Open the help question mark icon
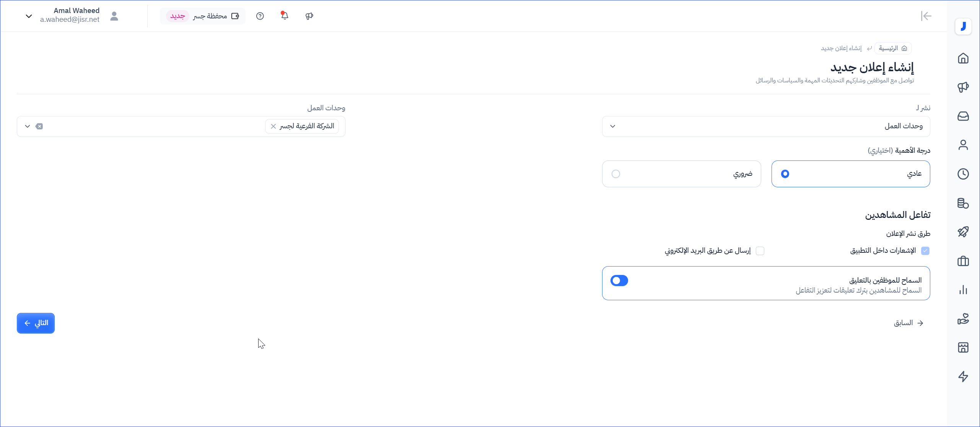This screenshot has height=427, width=980. [x=260, y=16]
